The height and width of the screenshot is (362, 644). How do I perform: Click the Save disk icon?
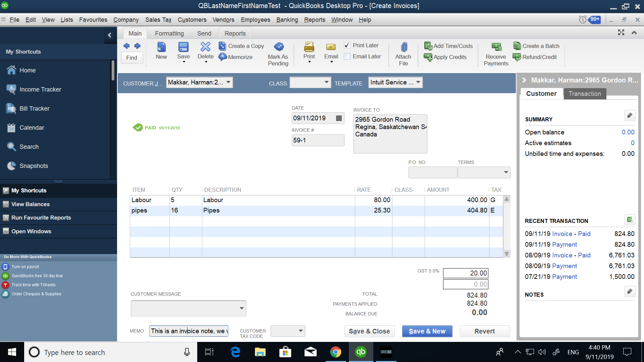(183, 47)
